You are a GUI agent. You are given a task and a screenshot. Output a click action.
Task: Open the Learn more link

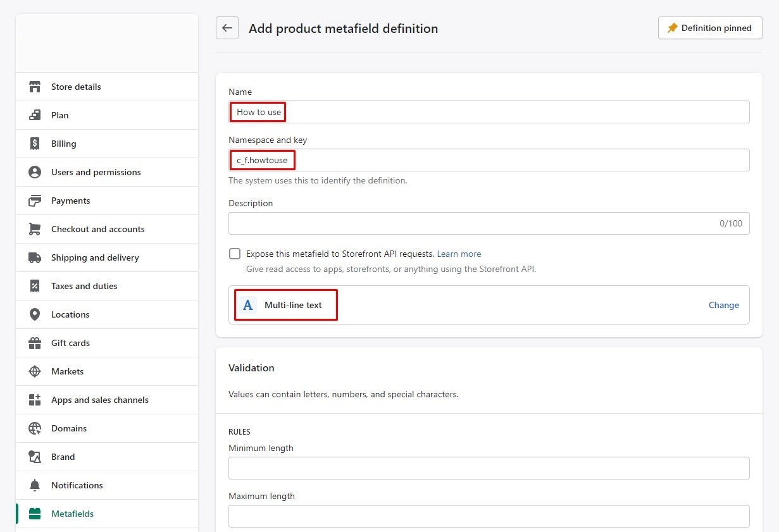pos(459,254)
